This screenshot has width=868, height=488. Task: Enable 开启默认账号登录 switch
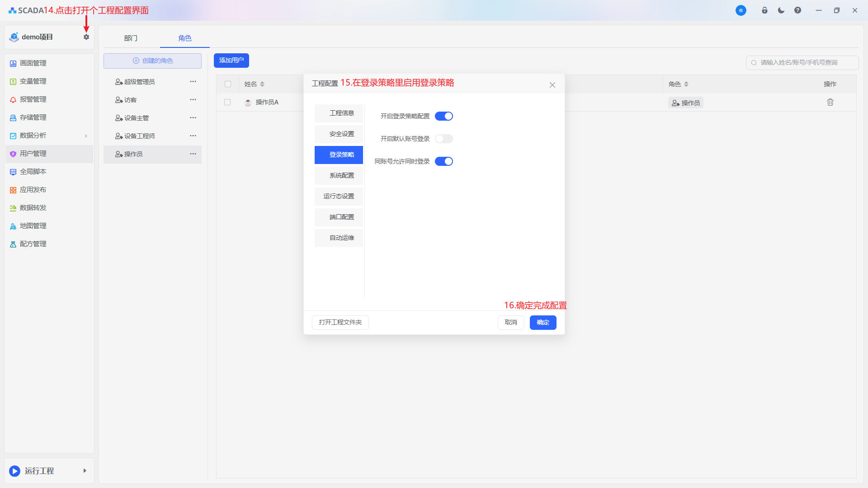[x=443, y=139]
